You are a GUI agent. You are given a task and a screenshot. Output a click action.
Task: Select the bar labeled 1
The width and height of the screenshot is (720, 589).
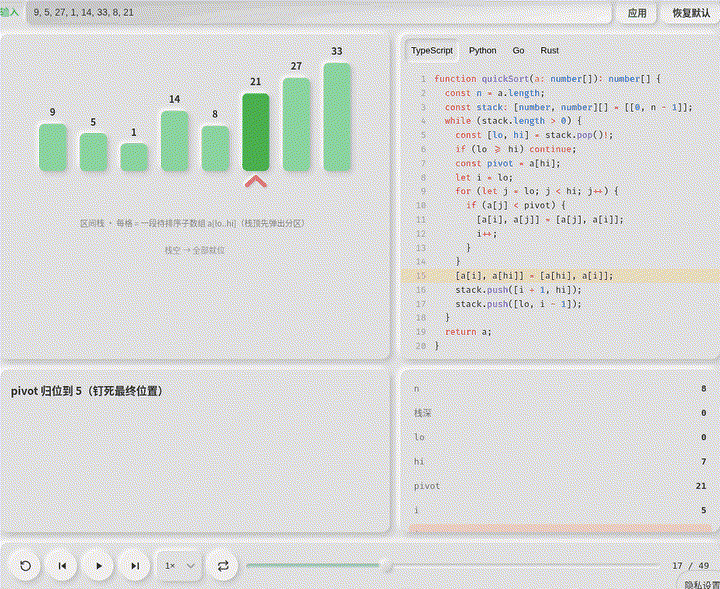tap(134, 157)
